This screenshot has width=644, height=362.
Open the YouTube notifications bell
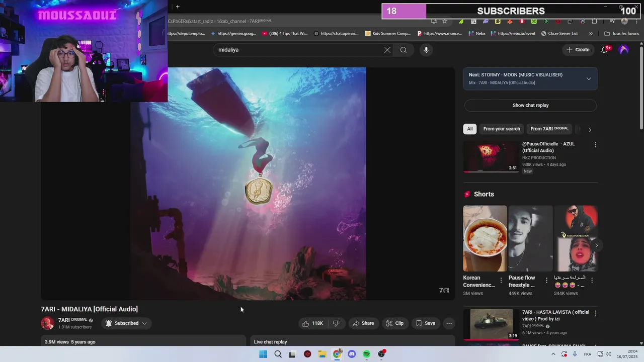pos(605,50)
